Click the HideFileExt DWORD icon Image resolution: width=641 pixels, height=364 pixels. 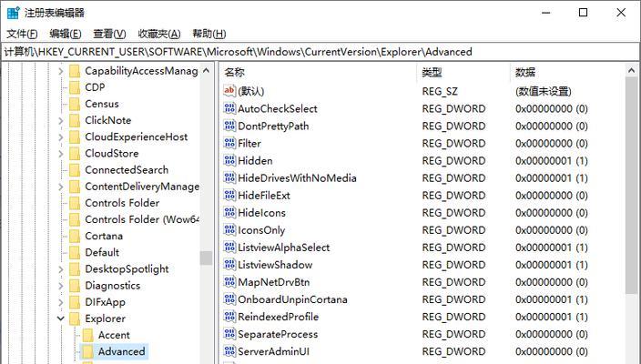[x=229, y=195]
